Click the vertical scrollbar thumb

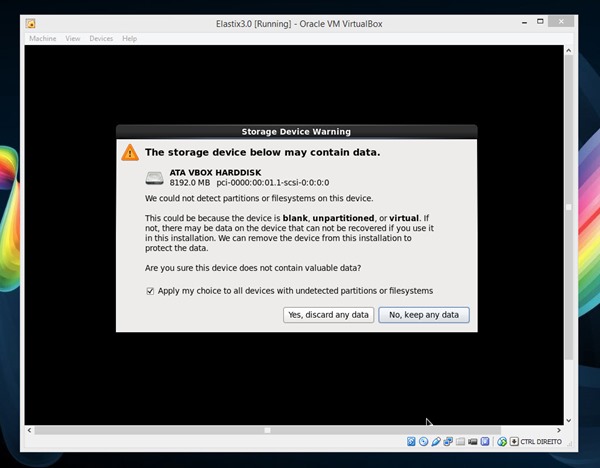pyautogui.click(x=569, y=207)
